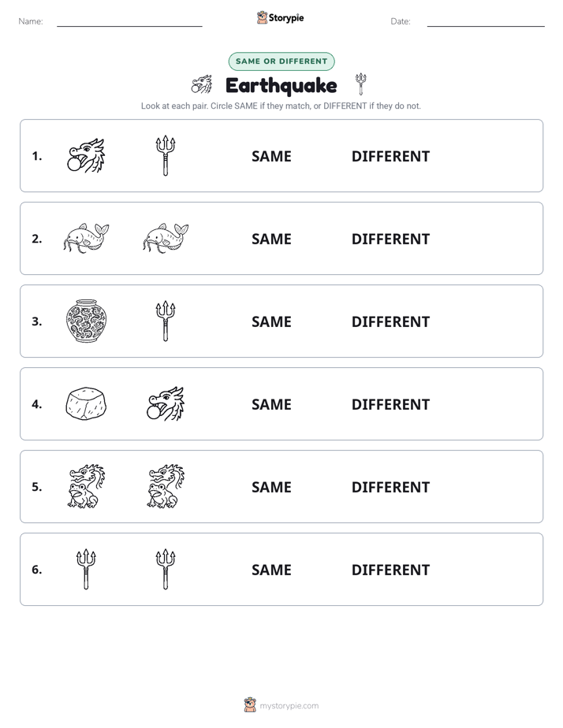Click the dragon head icon in row 4
Screen dimensions: 563x728
click(166, 403)
